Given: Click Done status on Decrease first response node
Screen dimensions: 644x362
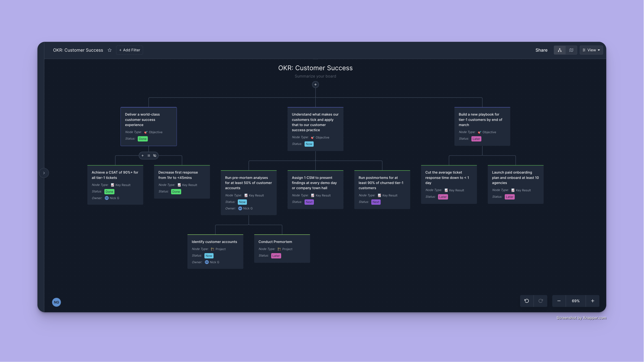Looking at the screenshot, I should click(x=176, y=192).
